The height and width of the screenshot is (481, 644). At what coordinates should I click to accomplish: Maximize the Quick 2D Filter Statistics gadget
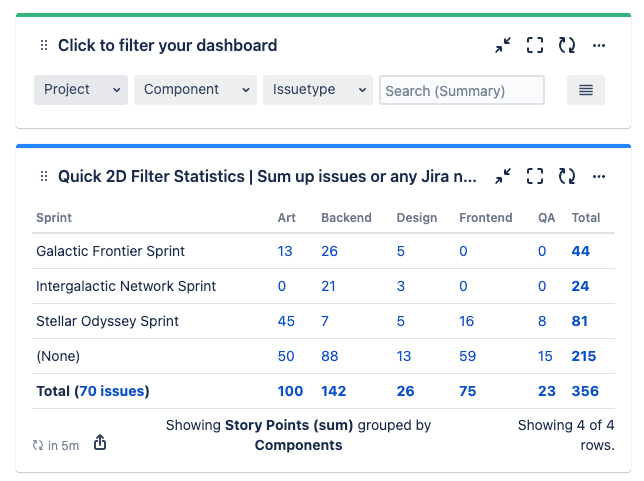[x=535, y=176]
